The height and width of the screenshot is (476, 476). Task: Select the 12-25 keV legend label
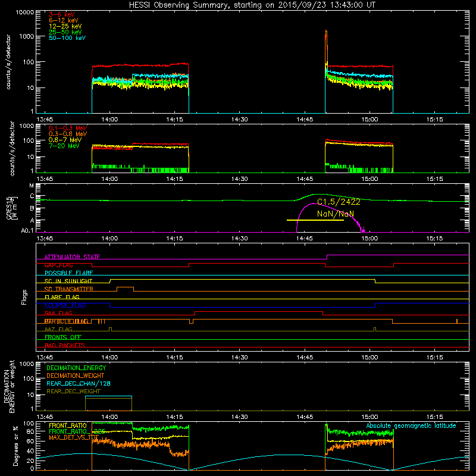pyautogui.click(x=65, y=26)
